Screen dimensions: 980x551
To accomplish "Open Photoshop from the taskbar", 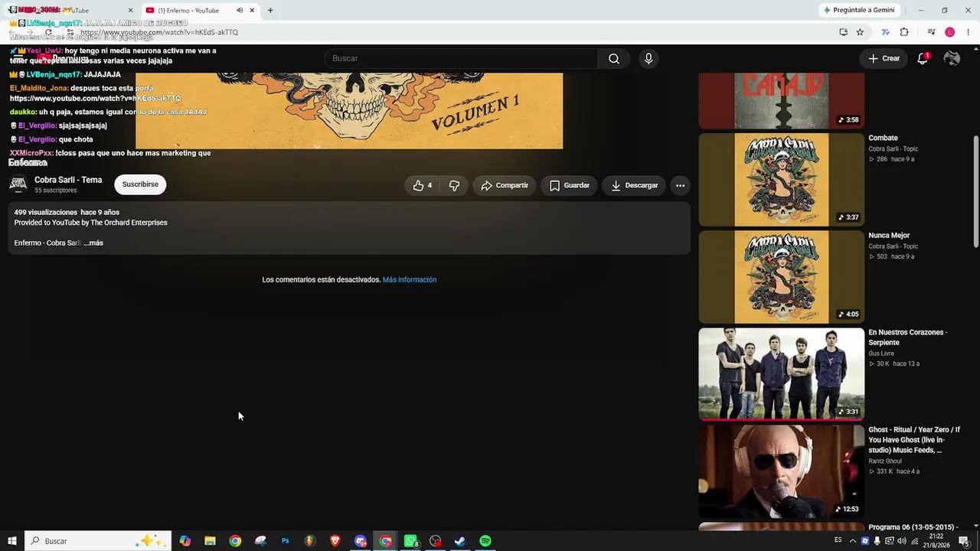I will [285, 541].
